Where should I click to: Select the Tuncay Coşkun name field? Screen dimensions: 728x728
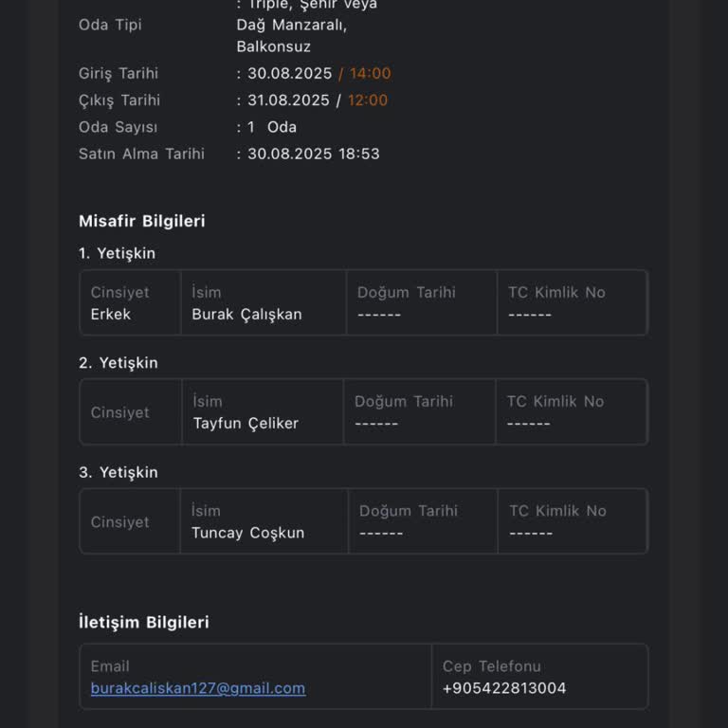264,521
